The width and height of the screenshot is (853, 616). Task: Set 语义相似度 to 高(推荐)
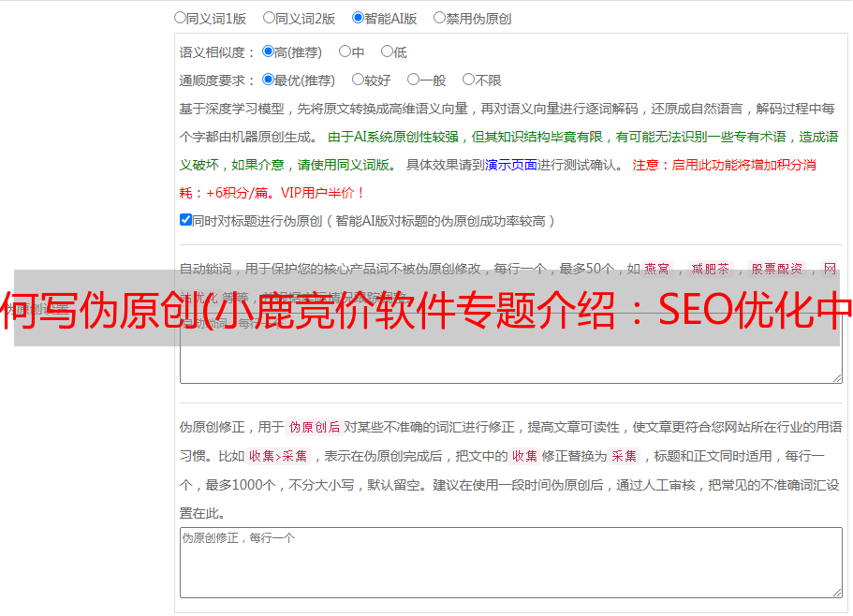point(268,51)
